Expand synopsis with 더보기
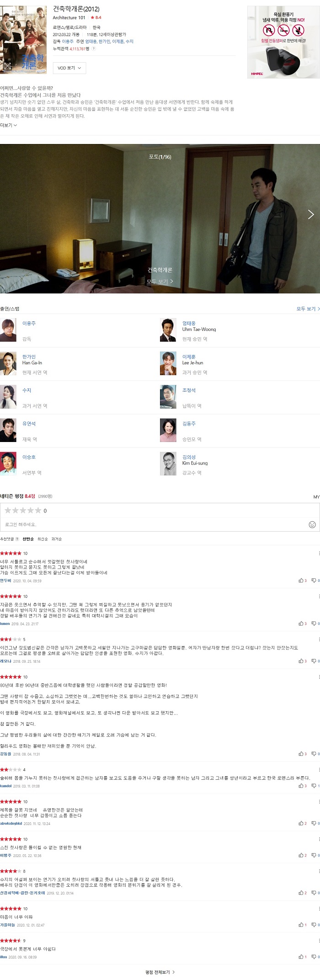Image resolution: width=320 pixels, height=980 pixels. [x=9, y=125]
